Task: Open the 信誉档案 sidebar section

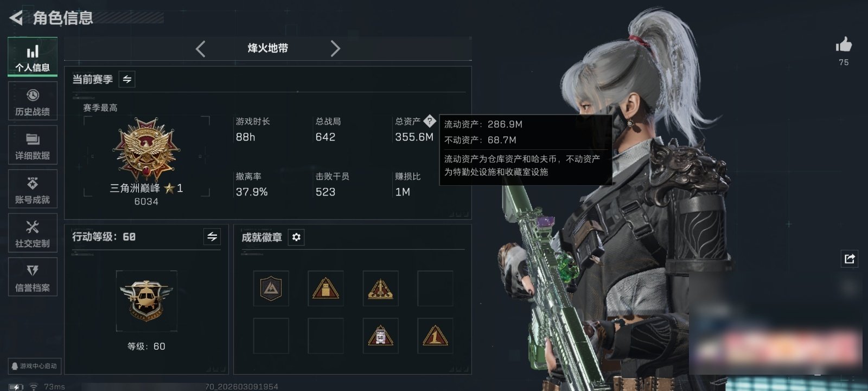Action: tap(33, 277)
